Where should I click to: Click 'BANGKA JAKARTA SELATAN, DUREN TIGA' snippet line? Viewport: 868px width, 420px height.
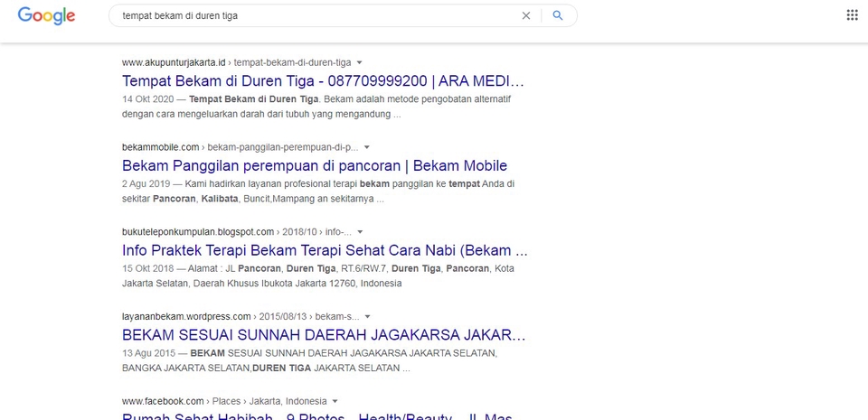click(266, 368)
